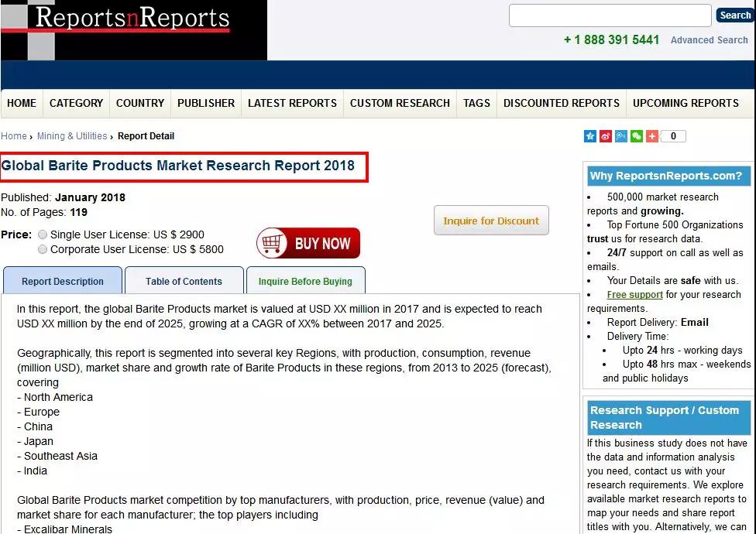Click the BUY NOW cart button

308,243
